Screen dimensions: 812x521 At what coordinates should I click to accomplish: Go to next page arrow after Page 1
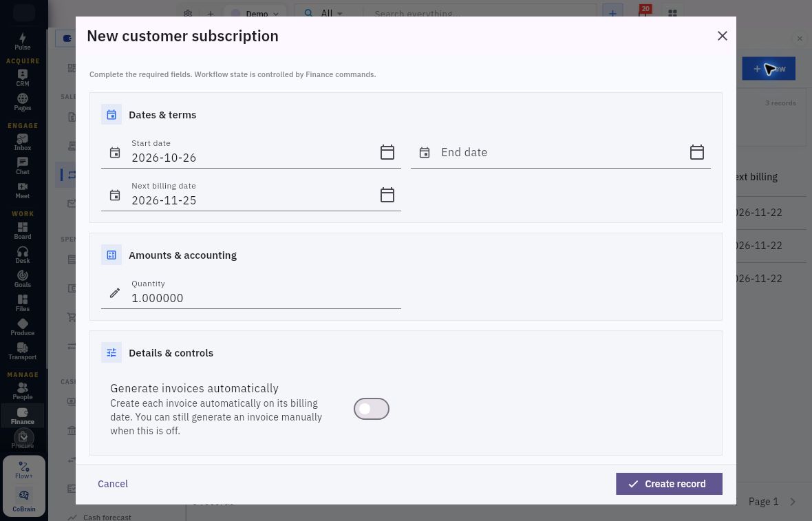click(x=793, y=501)
